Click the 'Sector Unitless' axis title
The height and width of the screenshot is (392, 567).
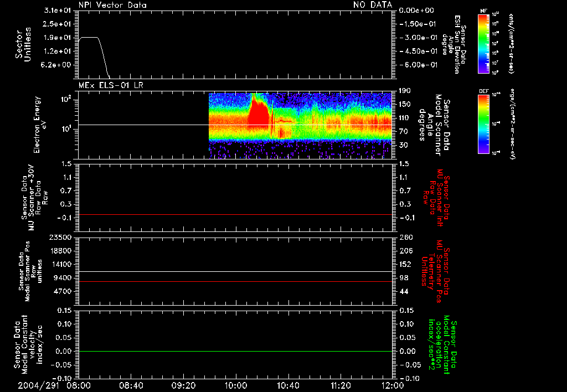[x=23, y=44]
